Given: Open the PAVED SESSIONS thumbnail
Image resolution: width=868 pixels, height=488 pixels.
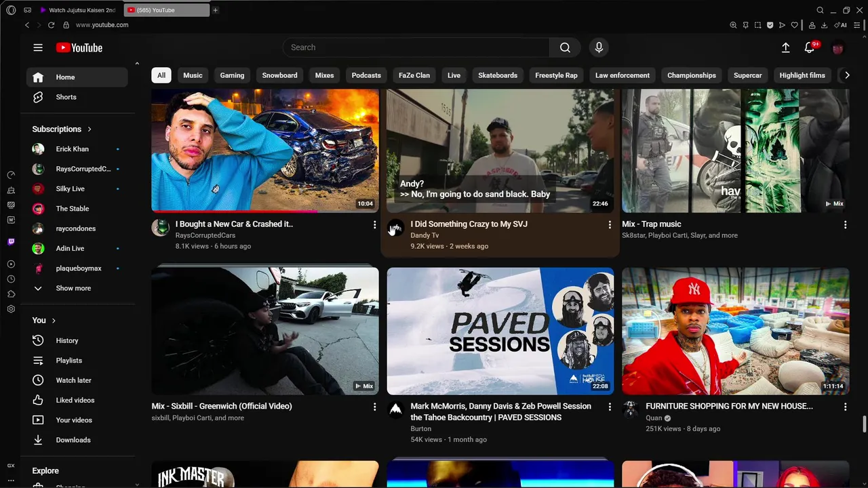Looking at the screenshot, I should [500, 331].
